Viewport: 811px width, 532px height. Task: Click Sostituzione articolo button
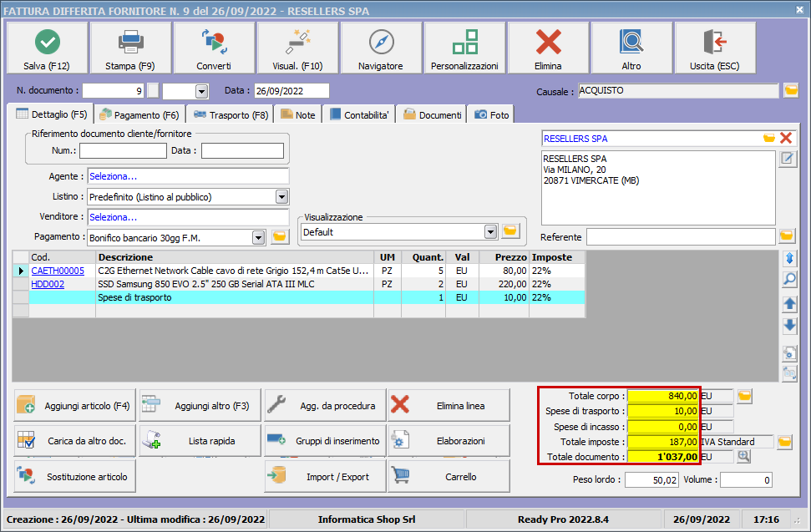(x=75, y=476)
